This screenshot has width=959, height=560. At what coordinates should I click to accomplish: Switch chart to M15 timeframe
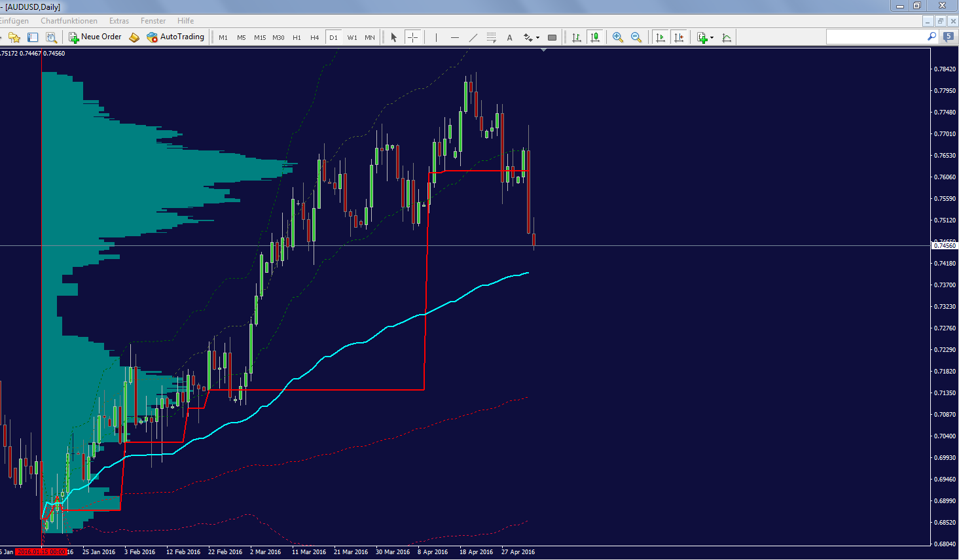(x=260, y=37)
